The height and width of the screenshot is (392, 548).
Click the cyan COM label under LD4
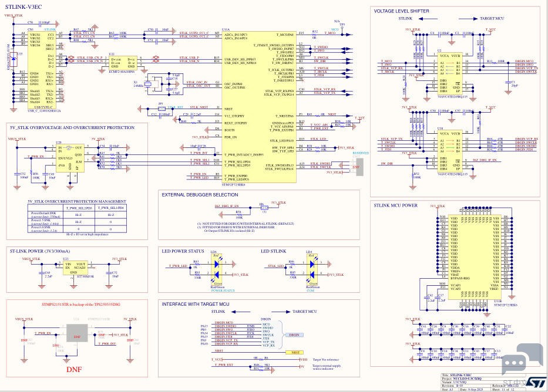pyautogui.click(x=310, y=290)
